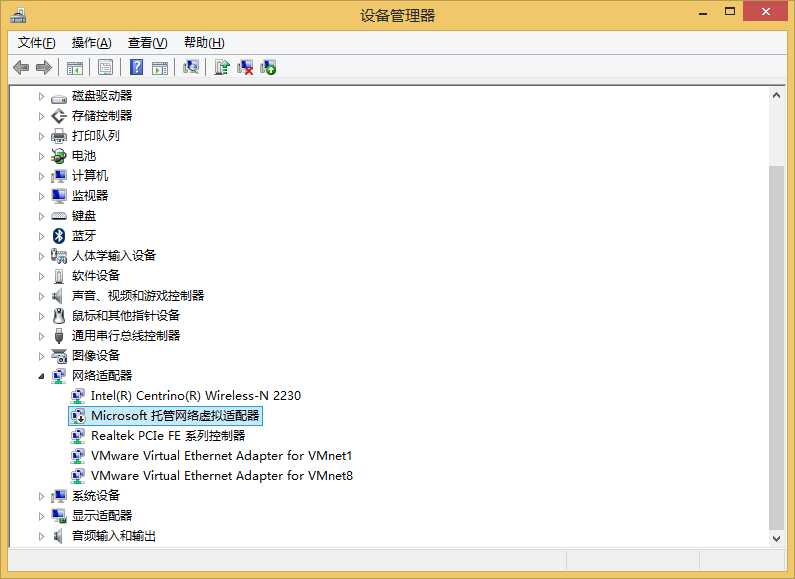
Task: Click the printer icon beside 打印队列
Action: [x=59, y=136]
